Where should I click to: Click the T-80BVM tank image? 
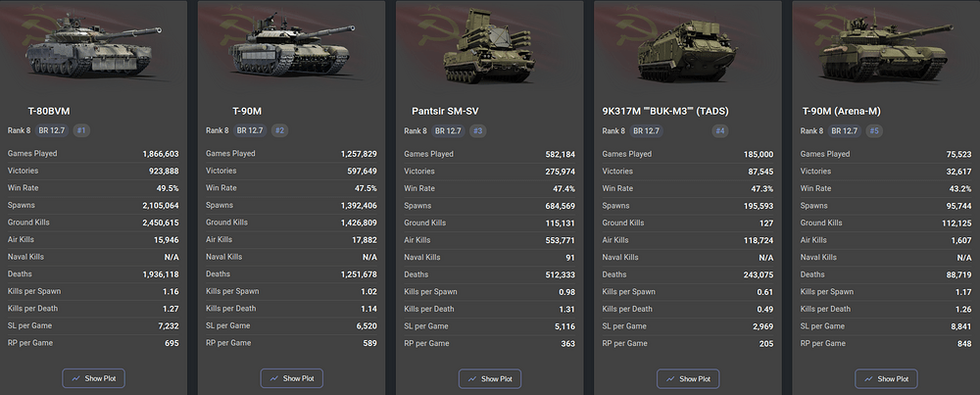[x=94, y=51]
